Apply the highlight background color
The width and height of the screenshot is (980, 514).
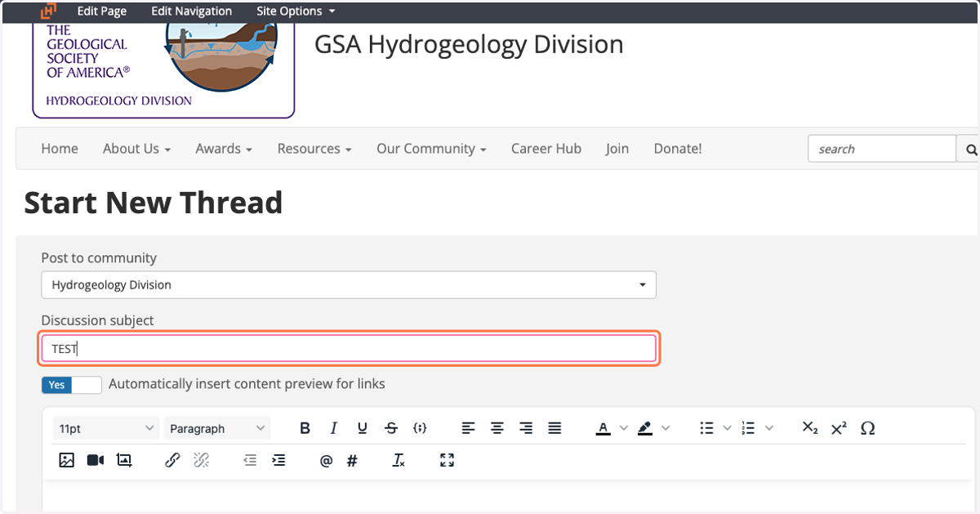645,428
